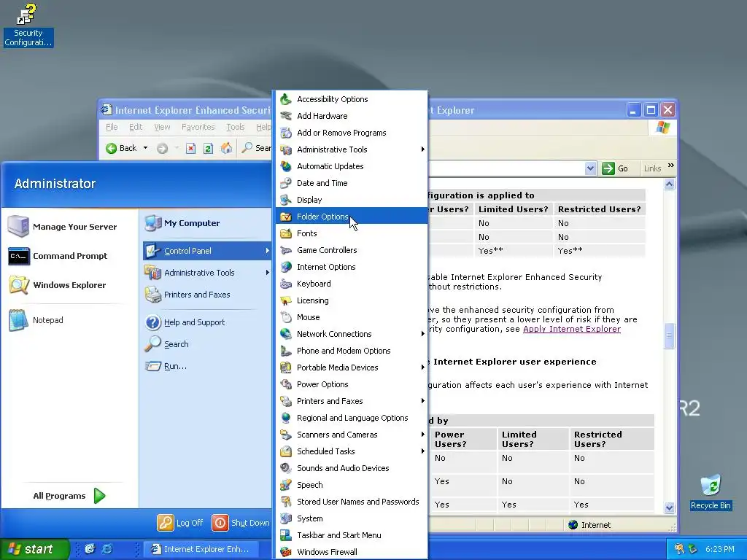Select Folder Options in the menu

pos(352,216)
